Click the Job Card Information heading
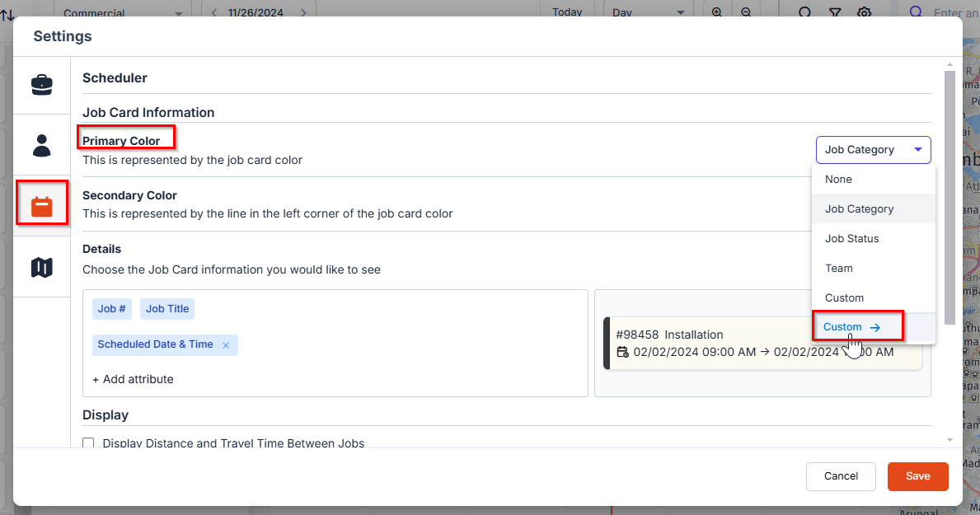 click(x=148, y=113)
